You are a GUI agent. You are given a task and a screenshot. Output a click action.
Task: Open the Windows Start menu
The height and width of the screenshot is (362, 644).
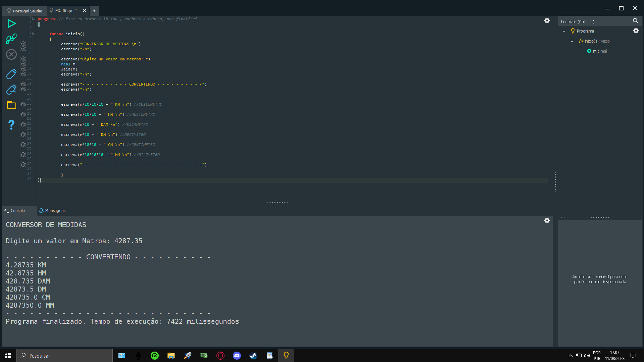tap(8, 356)
